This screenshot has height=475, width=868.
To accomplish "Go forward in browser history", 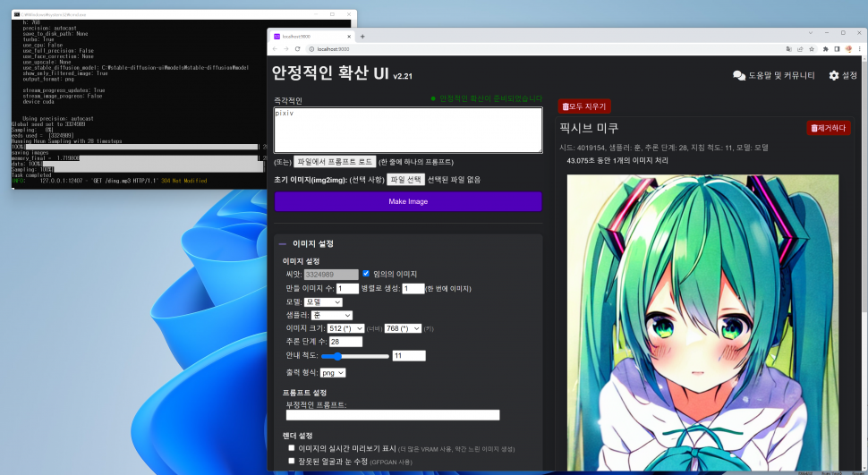I will [x=286, y=48].
